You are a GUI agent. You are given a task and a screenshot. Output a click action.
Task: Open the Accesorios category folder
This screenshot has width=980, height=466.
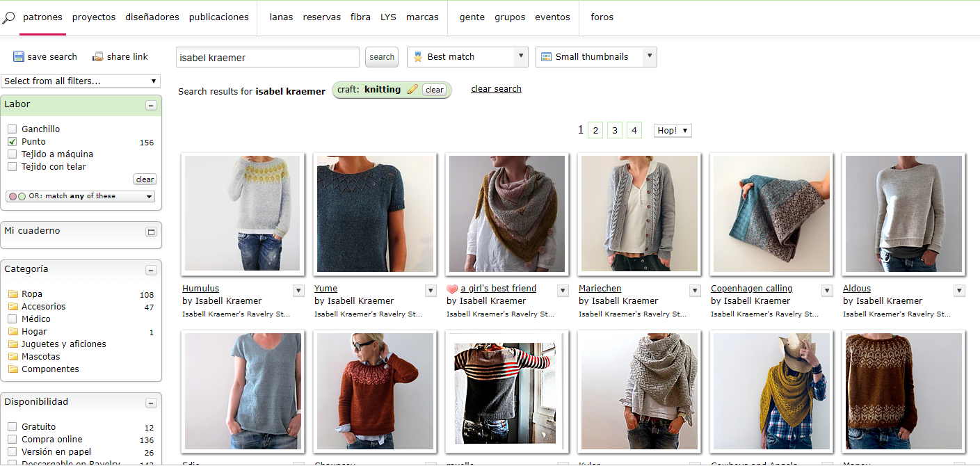[13, 307]
